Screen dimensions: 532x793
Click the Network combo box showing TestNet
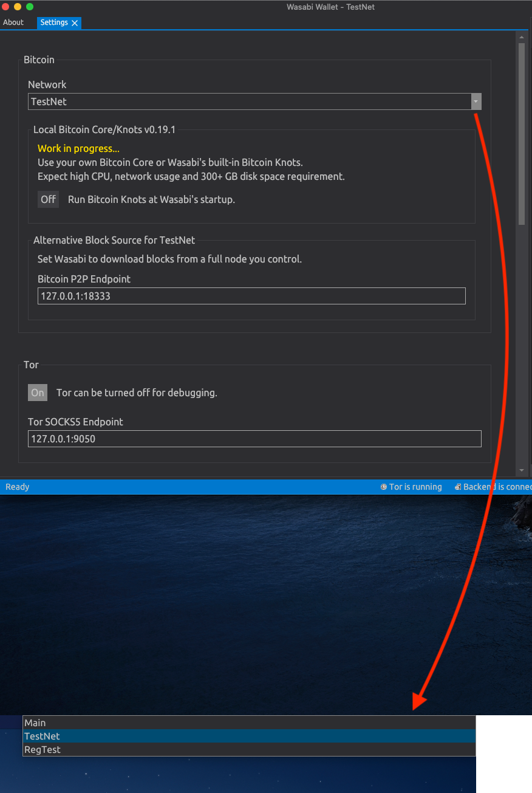(254, 101)
